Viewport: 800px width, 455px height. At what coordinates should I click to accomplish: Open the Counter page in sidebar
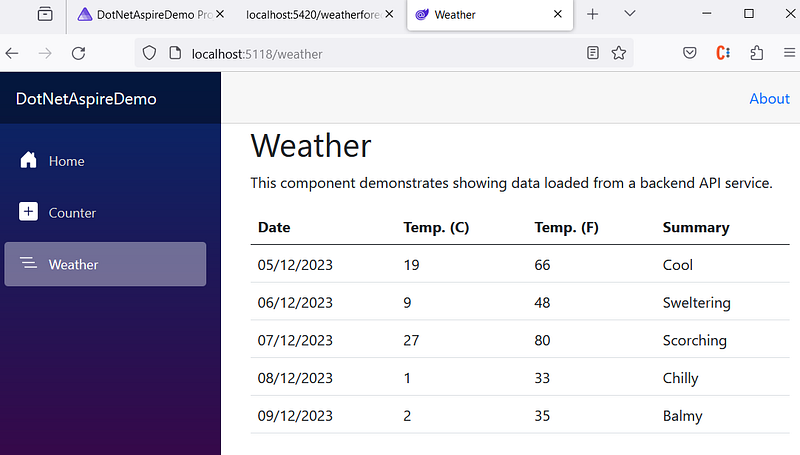click(72, 213)
